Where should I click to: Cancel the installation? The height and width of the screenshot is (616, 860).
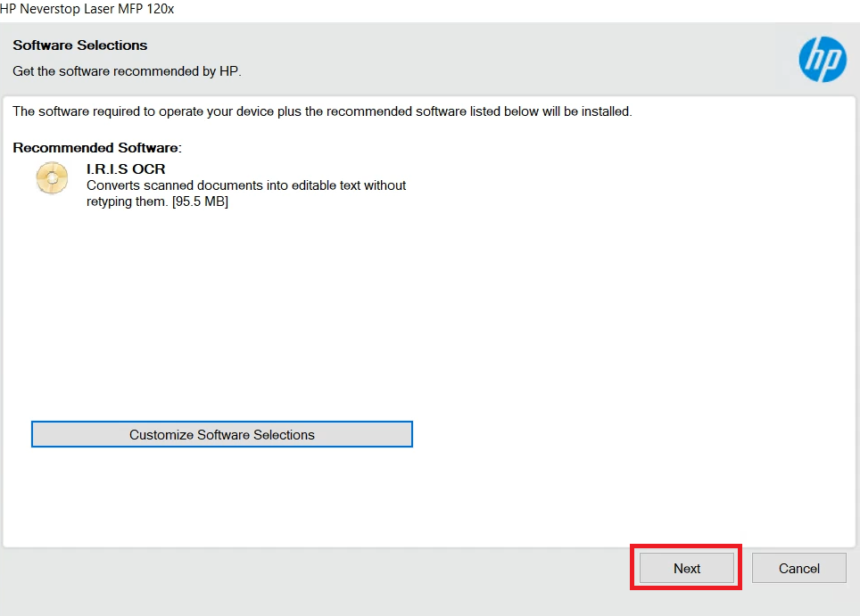pos(799,568)
